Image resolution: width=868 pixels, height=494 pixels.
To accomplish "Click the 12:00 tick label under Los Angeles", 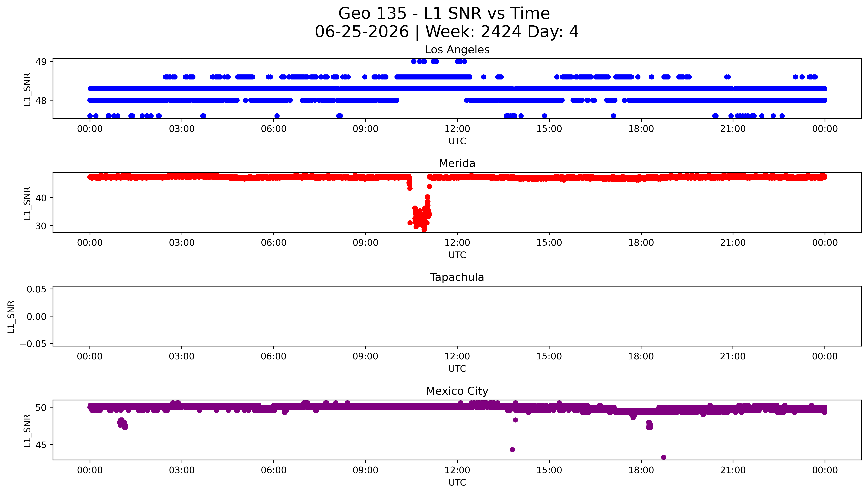I will coord(457,129).
